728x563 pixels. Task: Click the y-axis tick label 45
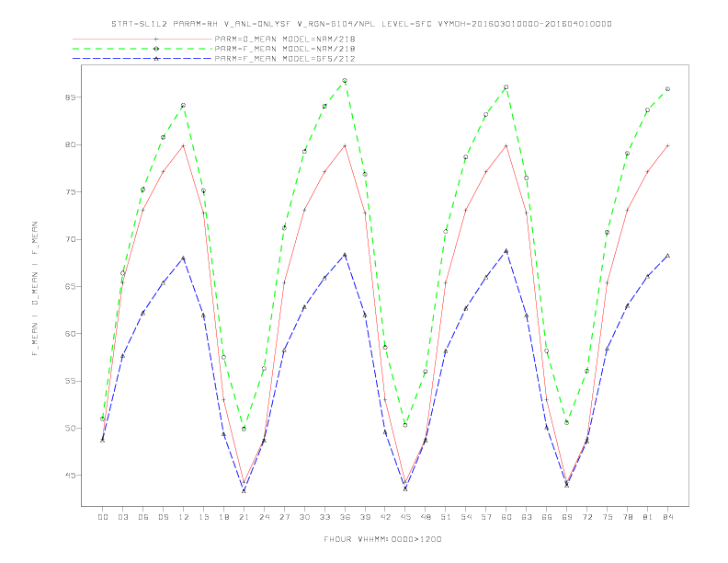point(71,476)
